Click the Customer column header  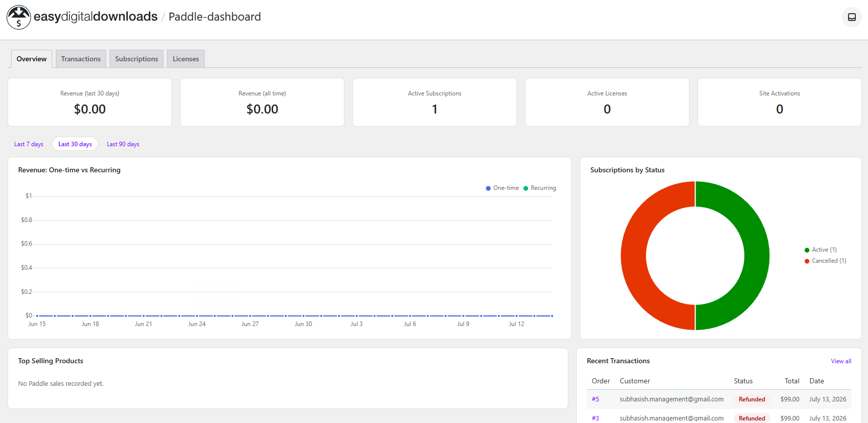tap(635, 381)
